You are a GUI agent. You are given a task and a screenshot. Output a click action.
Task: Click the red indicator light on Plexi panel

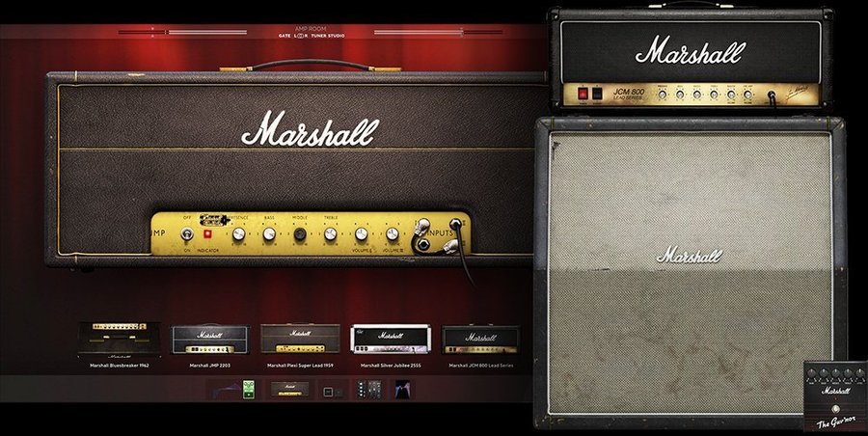(x=208, y=233)
